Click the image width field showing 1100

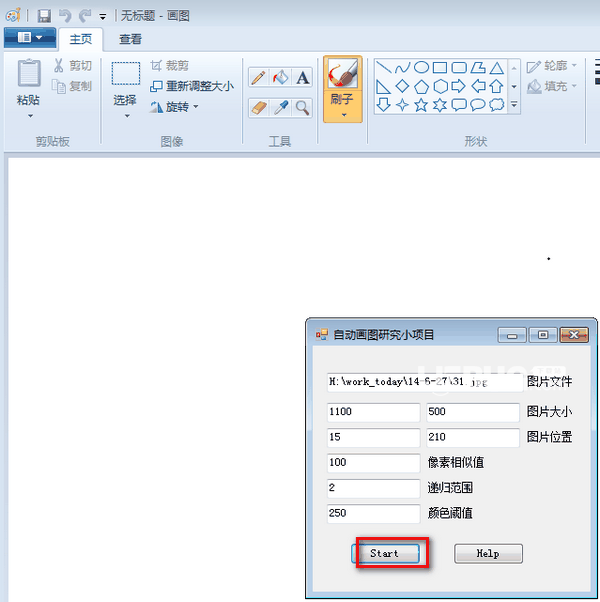coord(374,412)
